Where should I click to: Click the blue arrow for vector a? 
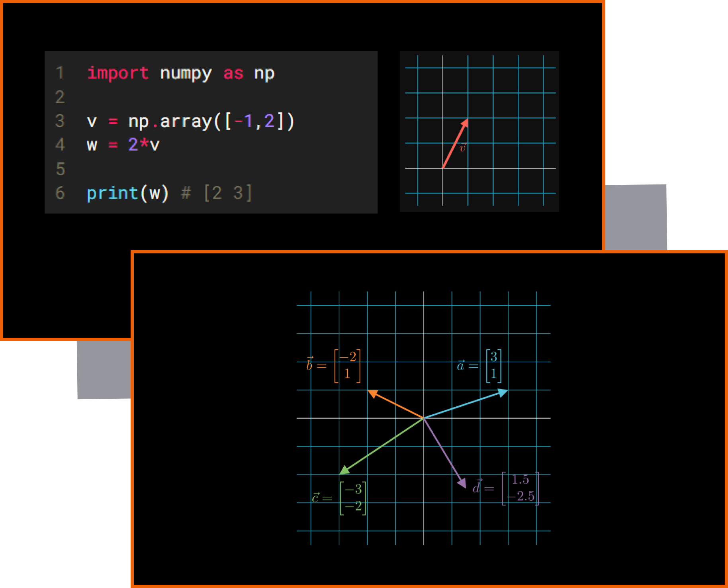[466, 404]
